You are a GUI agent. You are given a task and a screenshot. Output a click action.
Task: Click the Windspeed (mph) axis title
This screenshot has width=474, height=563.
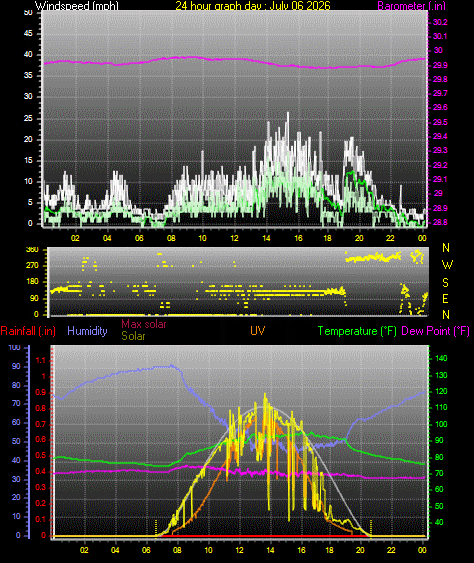(76, 5)
